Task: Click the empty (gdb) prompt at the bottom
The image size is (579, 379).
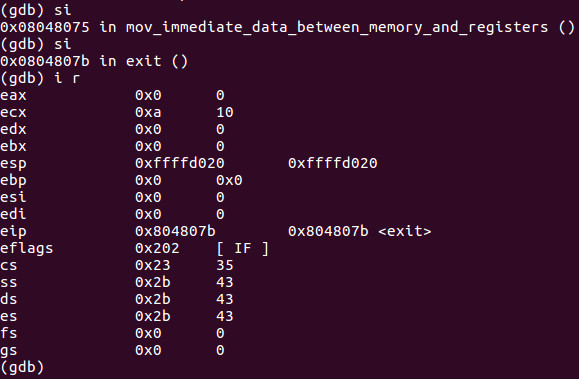Action: [22, 367]
